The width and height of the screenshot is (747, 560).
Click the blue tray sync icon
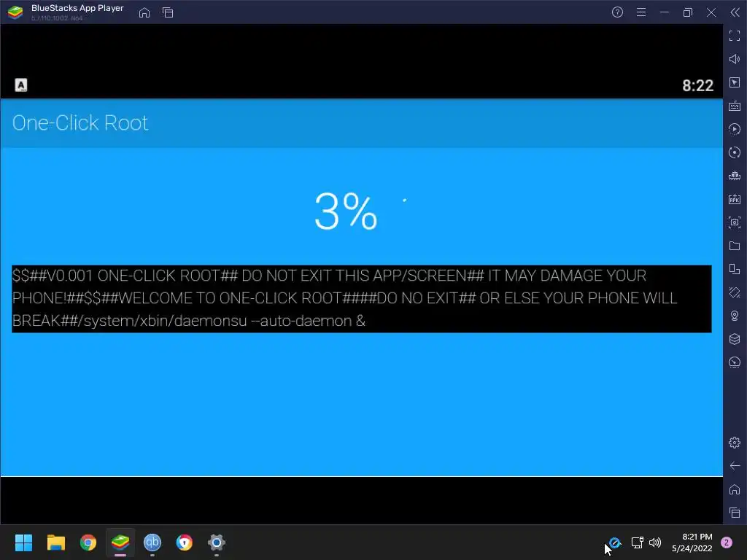pyautogui.click(x=615, y=542)
